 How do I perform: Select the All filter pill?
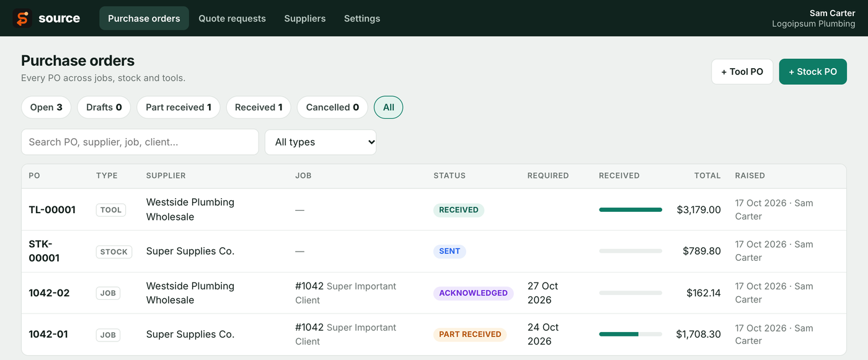(389, 107)
